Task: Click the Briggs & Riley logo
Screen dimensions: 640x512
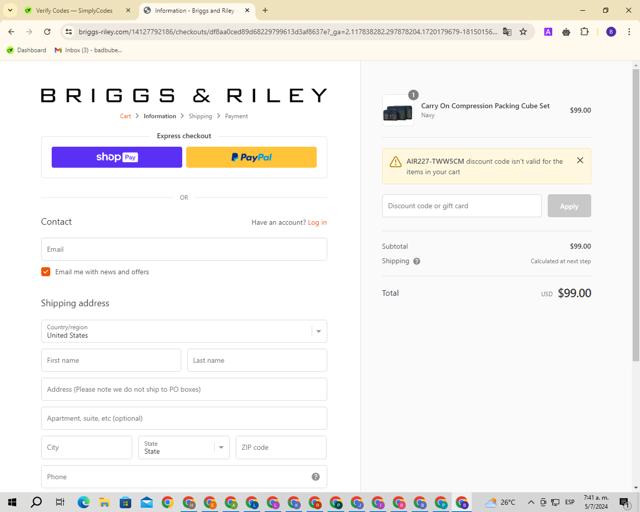Action: [x=184, y=96]
